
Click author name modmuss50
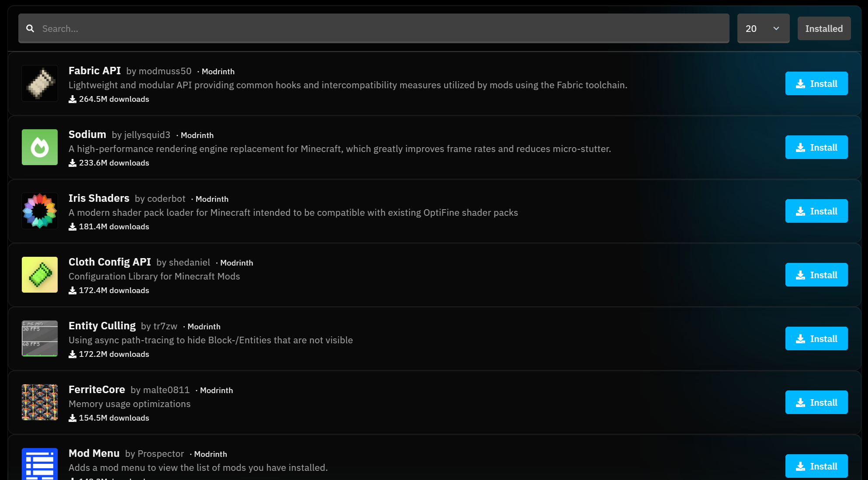pyautogui.click(x=165, y=71)
